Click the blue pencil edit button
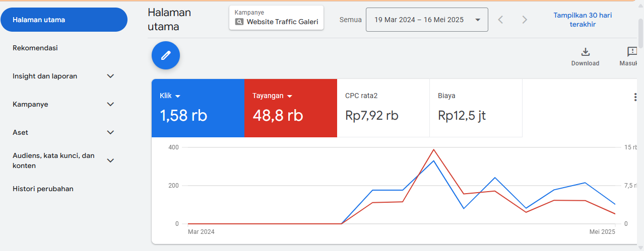 (x=166, y=55)
